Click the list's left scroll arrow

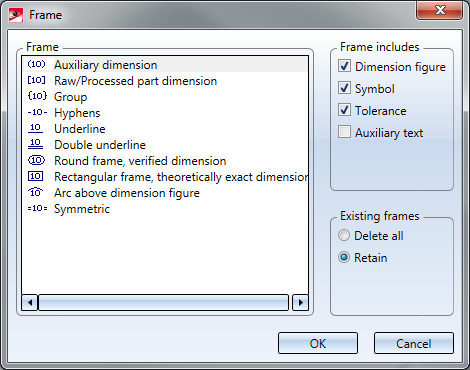point(30,303)
